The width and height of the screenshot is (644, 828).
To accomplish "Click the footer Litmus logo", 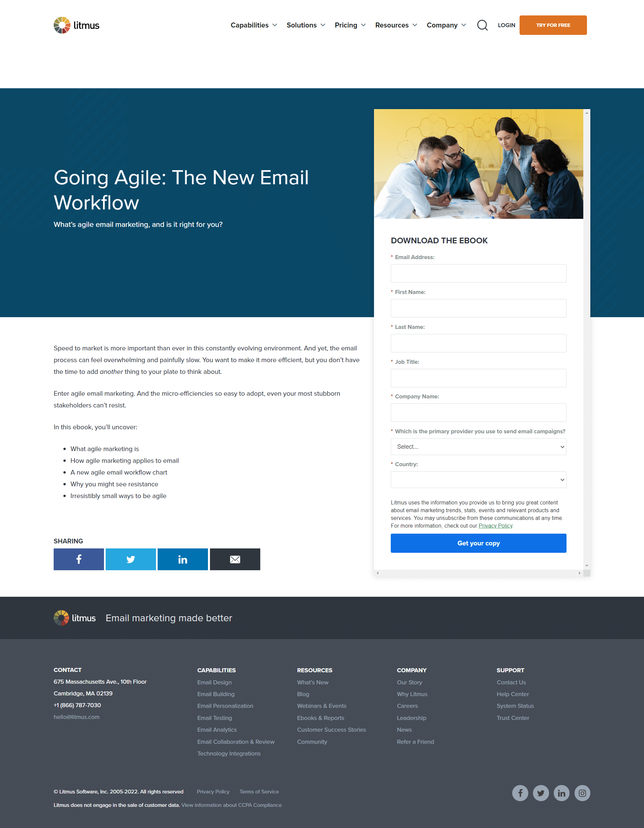I will [x=74, y=618].
